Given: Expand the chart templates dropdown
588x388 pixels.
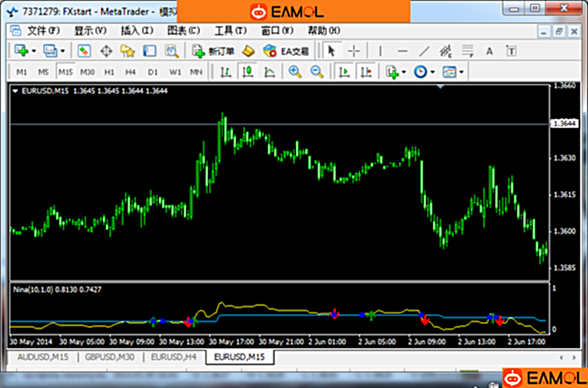Looking at the screenshot, I should [462, 72].
